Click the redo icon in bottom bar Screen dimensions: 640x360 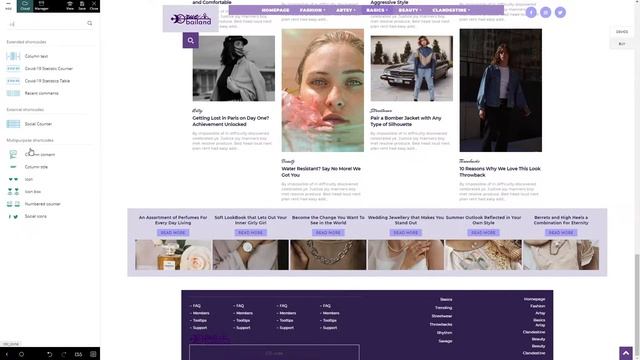pyautogui.click(x=64, y=354)
